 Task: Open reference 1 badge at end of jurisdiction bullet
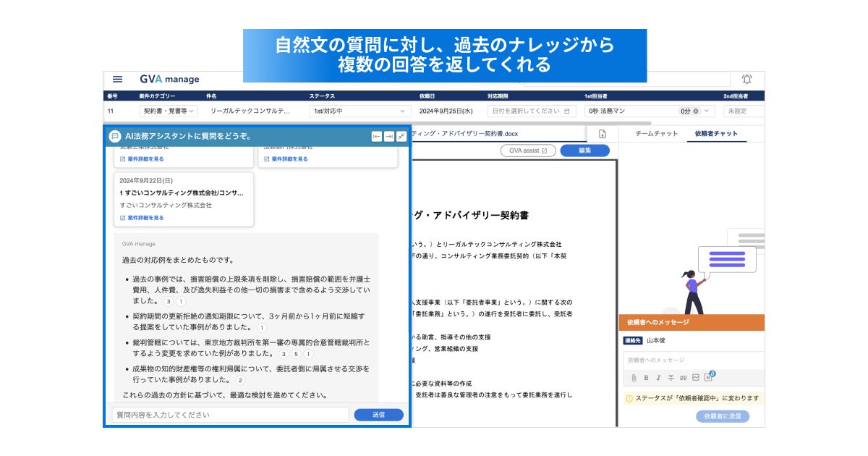[307, 354]
